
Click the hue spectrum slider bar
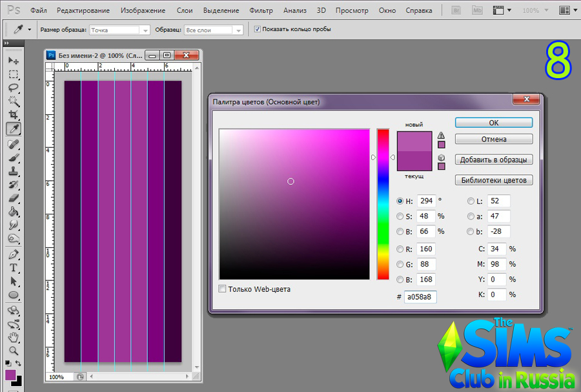383,204
